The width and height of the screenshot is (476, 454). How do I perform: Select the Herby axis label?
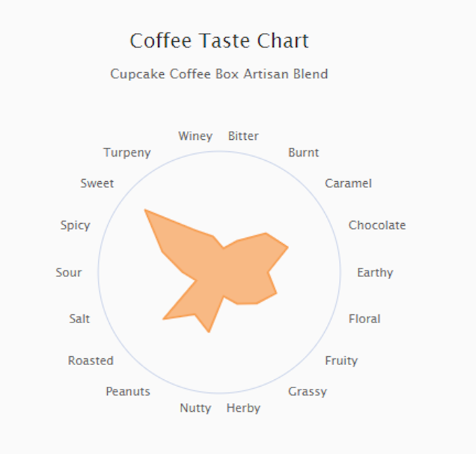tap(244, 409)
